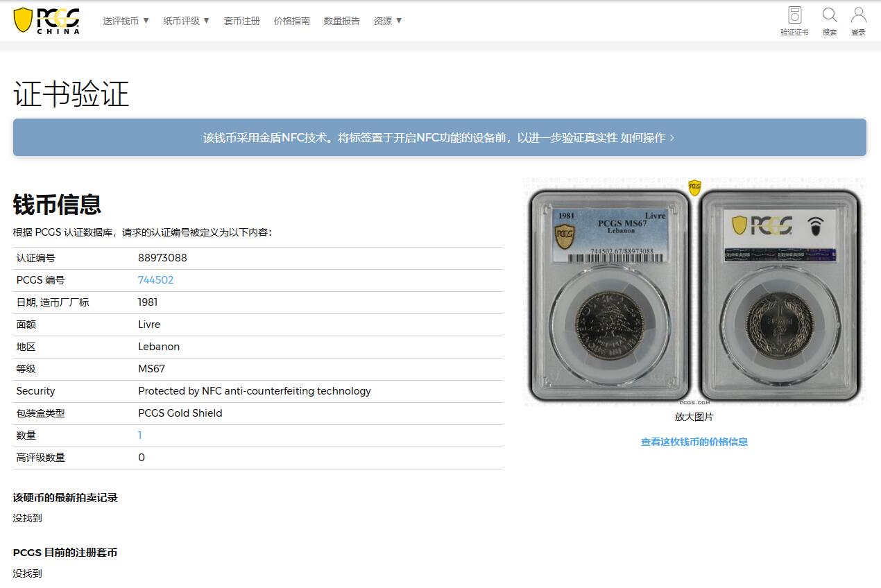Image resolution: width=881 pixels, height=588 pixels.
Task: Expand the 资源 dropdown menu
Action: pos(388,21)
